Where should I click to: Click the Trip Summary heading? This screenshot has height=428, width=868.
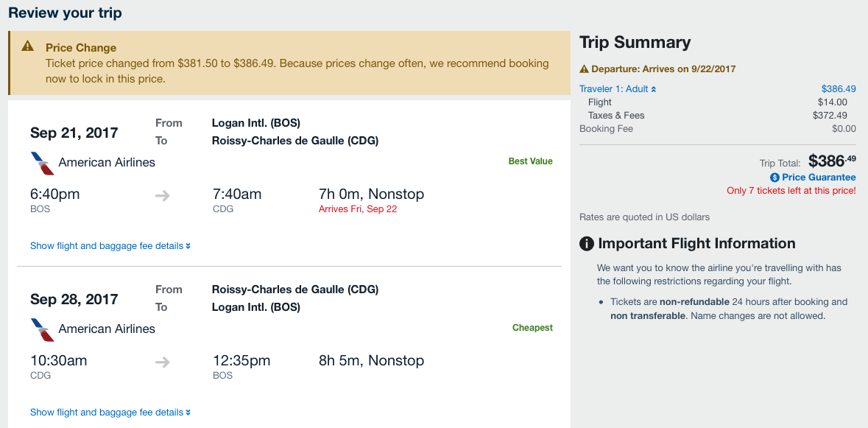pyautogui.click(x=635, y=43)
